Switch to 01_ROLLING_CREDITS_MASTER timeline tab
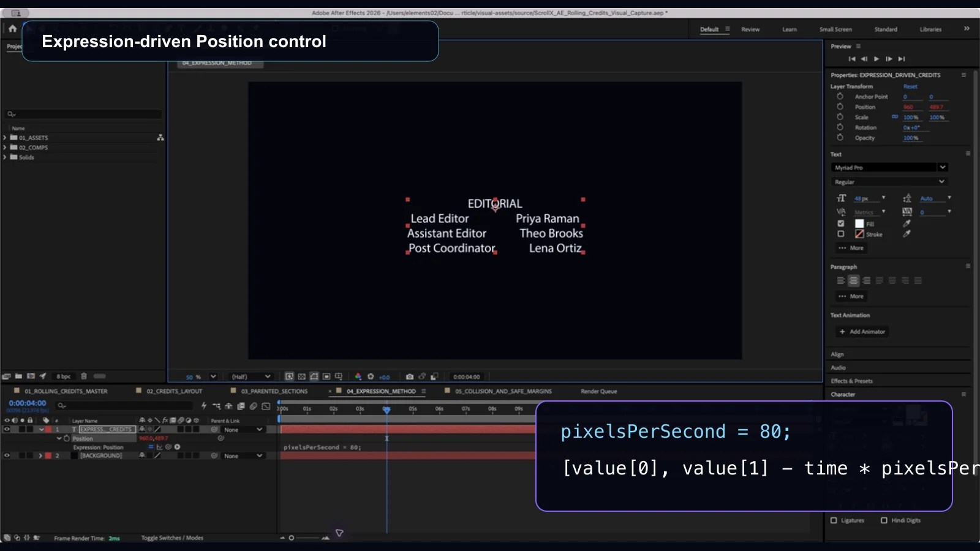The image size is (980, 551). pyautogui.click(x=66, y=391)
